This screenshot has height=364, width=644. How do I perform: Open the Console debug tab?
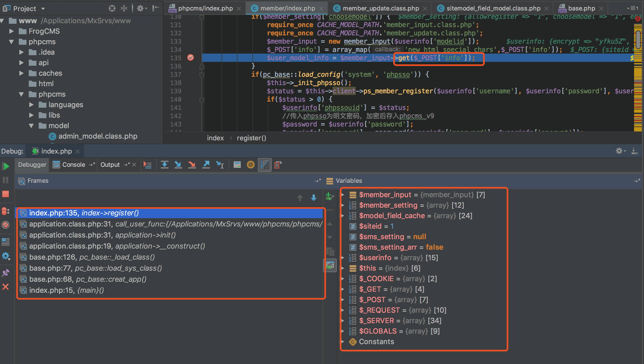[73, 165]
